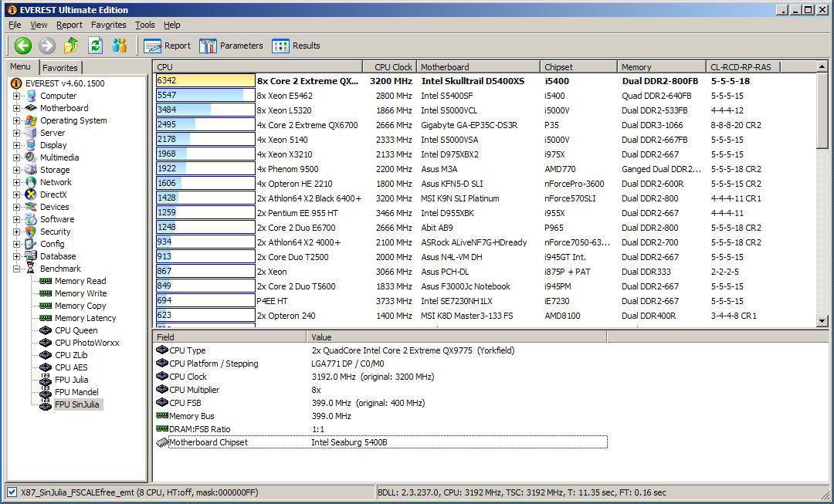Expand the Display tree node
The image size is (834, 504).
16,145
